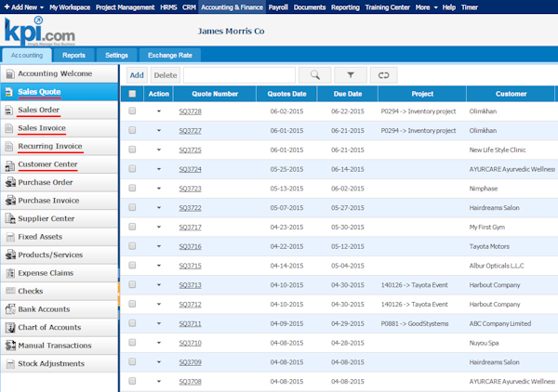
Task: Click the Purchase Invoice sidebar icon
Action: click(x=10, y=201)
